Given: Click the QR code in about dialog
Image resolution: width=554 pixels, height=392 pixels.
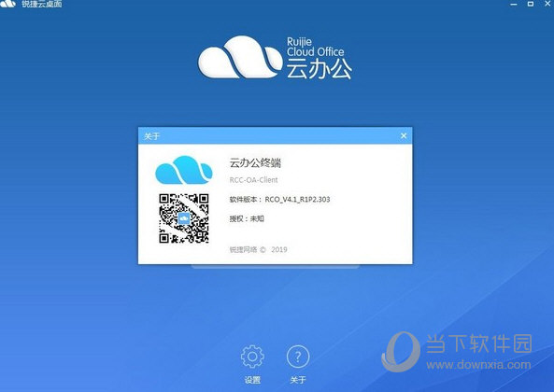Looking at the screenshot, I should [184, 218].
